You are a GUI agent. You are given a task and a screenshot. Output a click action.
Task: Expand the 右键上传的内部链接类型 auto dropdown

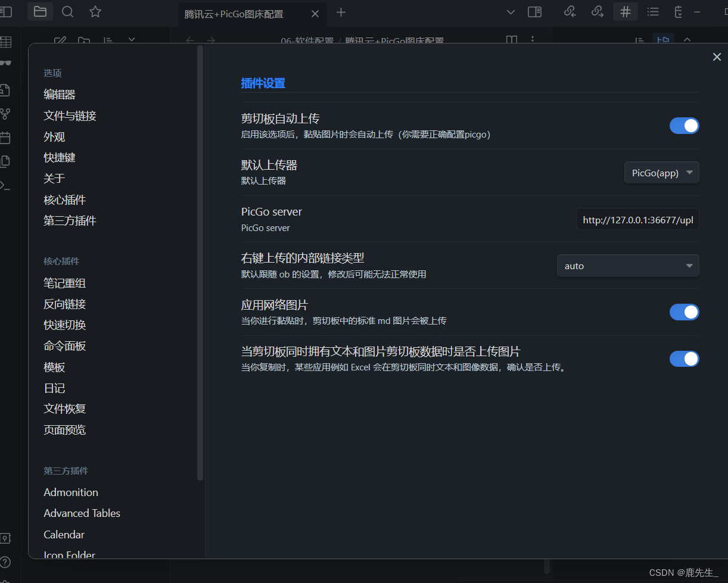pyautogui.click(x=627, y=266)
